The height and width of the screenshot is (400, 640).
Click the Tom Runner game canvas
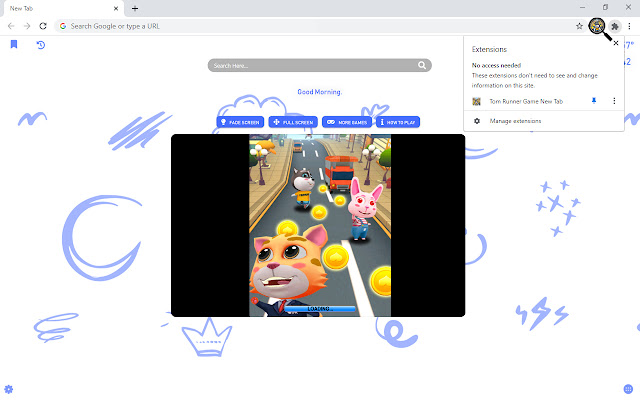click(x=320, y=225)
